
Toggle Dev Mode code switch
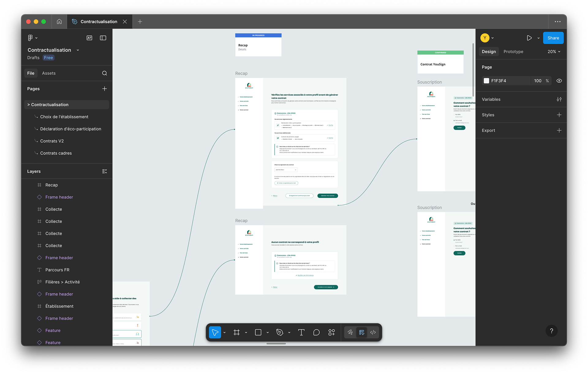click(373, 332)
